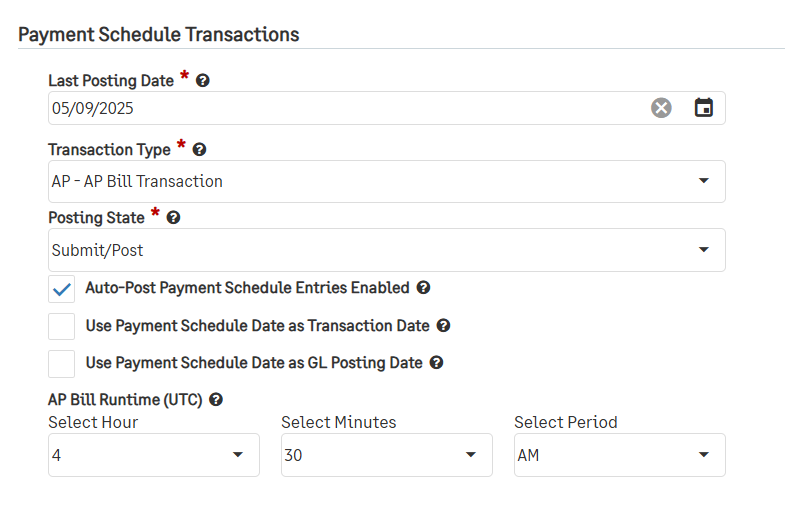Clear the Last Posting Date value

661,108
